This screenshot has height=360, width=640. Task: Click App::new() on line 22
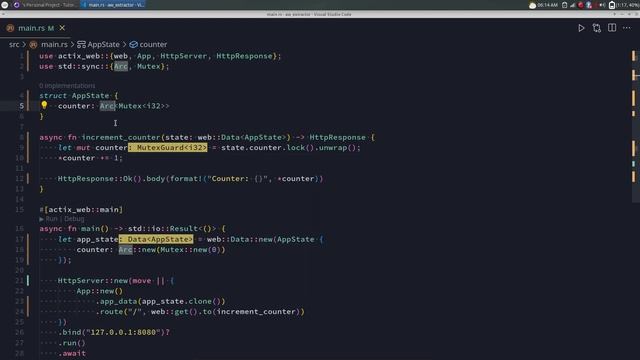click(x=100, y=291)
